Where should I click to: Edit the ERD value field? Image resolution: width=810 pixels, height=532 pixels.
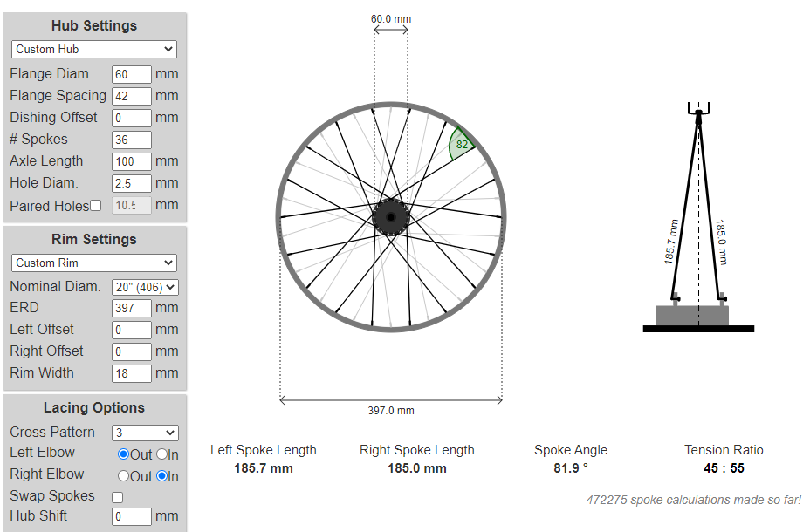pos(132,308)
